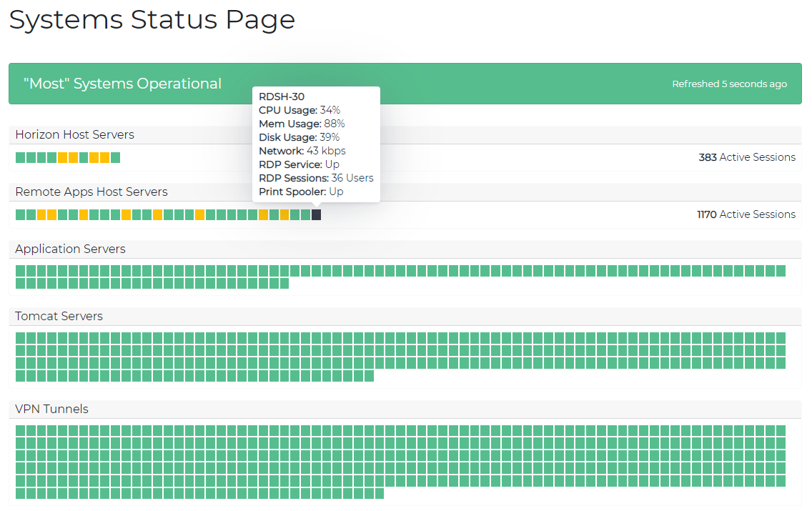Click the last status square in Horizon Host Servers
The image size is (812, 511).
pyautogui.click(x=115, y=157)
